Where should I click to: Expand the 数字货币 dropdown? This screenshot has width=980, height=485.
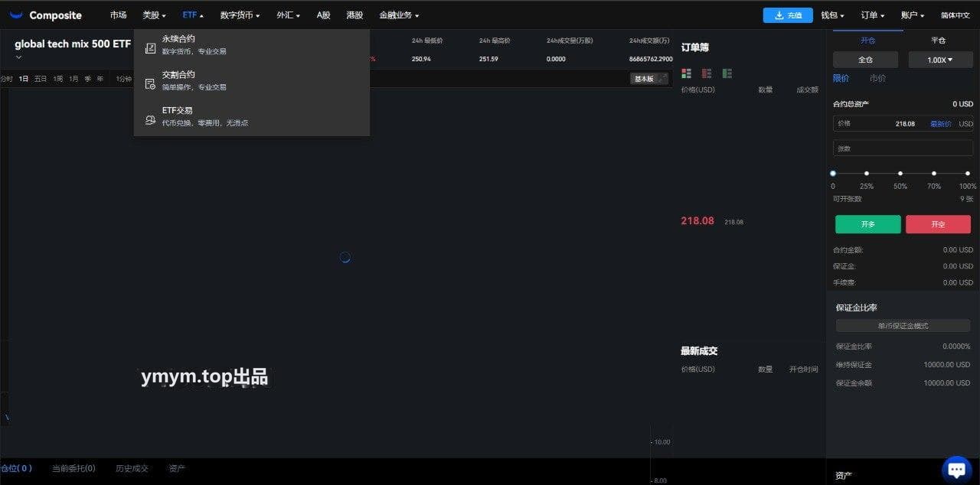coord(240,15)
